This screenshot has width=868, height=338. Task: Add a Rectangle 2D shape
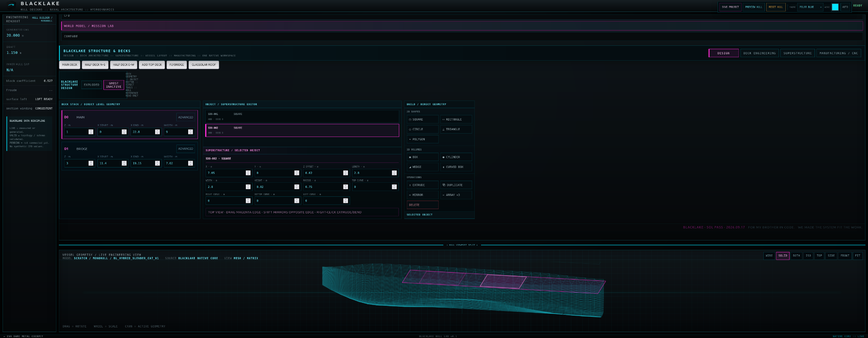456,119
